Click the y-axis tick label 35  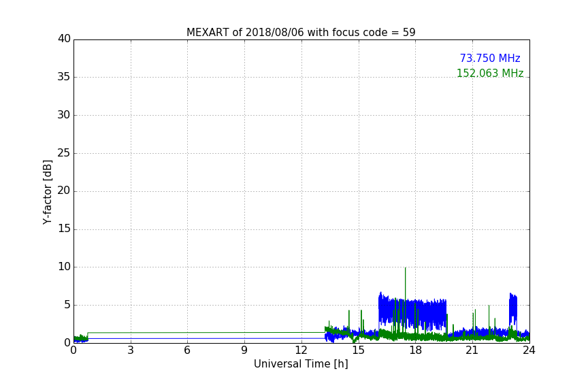tap(64, 77)
